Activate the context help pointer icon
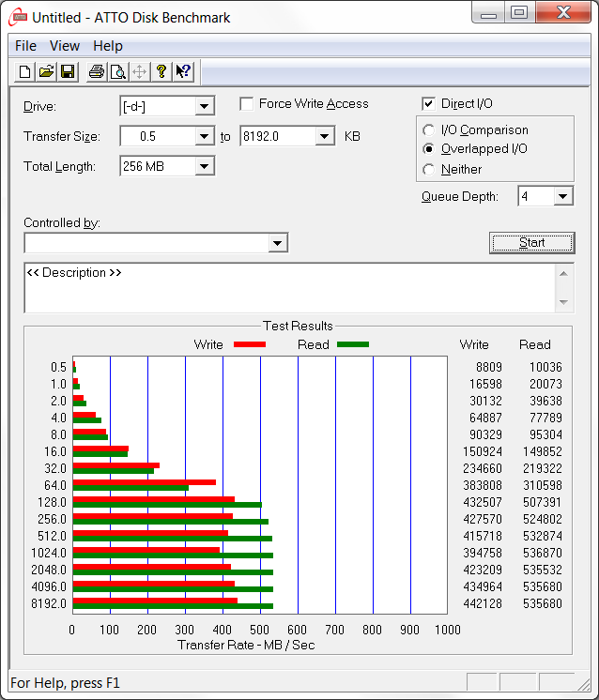Screen dimensions: 599x700 pyautogui.click(x=182, y=72)
